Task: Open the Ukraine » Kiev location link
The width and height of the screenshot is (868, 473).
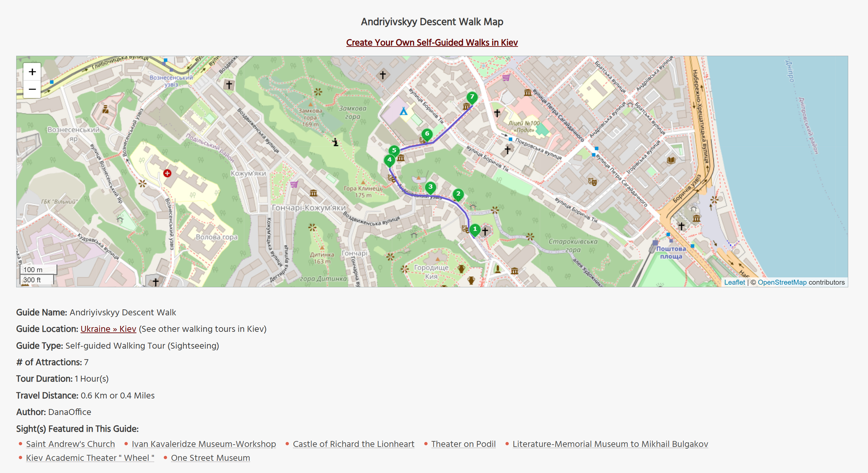Action: [108, 329]
